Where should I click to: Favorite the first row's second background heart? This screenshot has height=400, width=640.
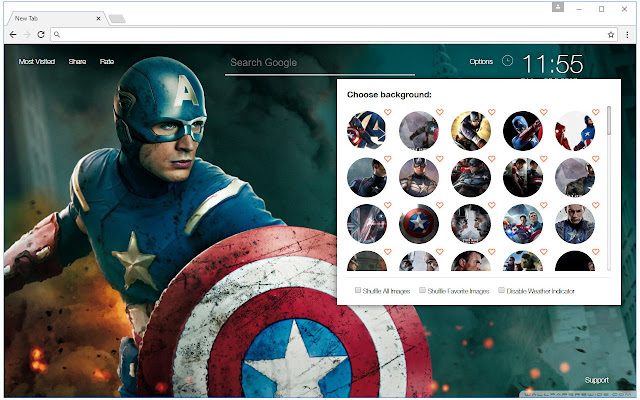coord(440,112)
